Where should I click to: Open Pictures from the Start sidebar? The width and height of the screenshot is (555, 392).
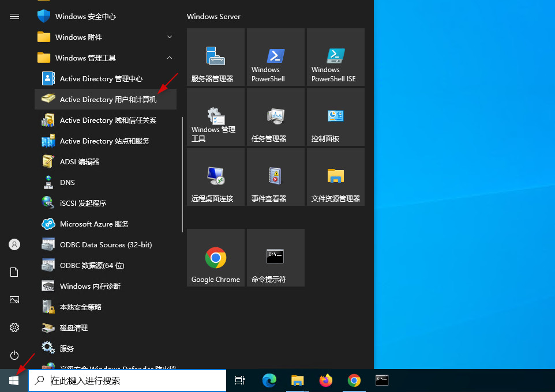pyautogui.click(x=14, y=300)
